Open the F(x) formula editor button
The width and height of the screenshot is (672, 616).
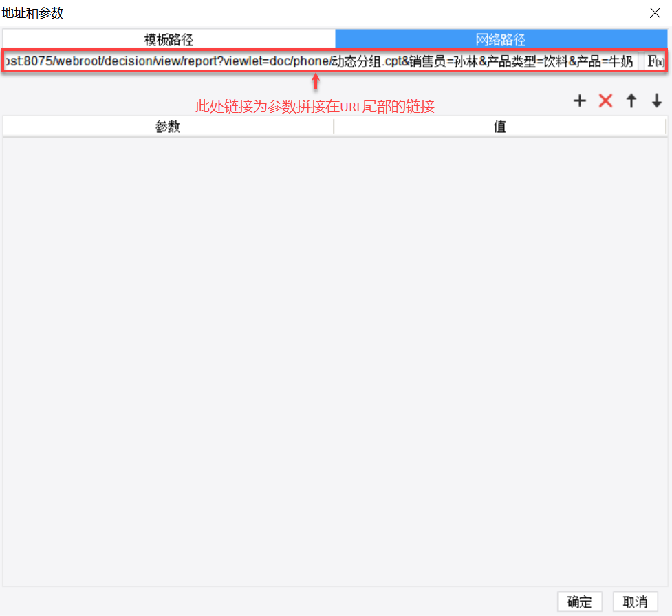655,61
